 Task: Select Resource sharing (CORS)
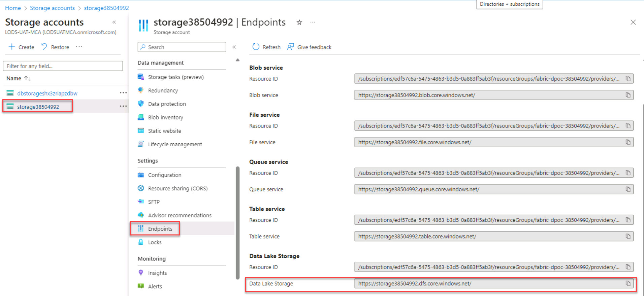coord(178,188)
